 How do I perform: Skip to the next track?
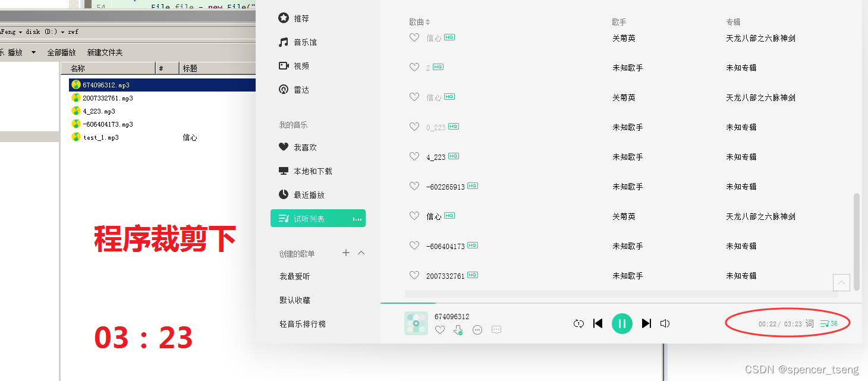pyautogui.click(x=646, y=323)
